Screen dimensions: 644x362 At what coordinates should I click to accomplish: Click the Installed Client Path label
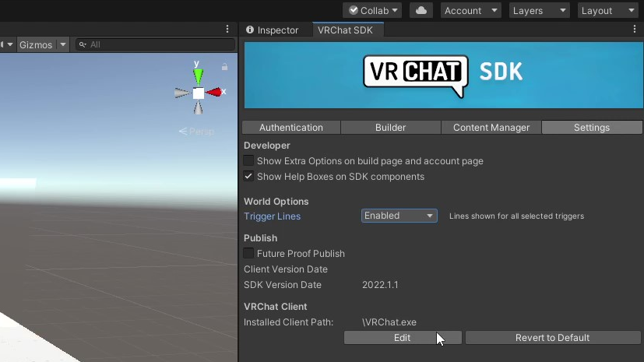pos(288,322)
